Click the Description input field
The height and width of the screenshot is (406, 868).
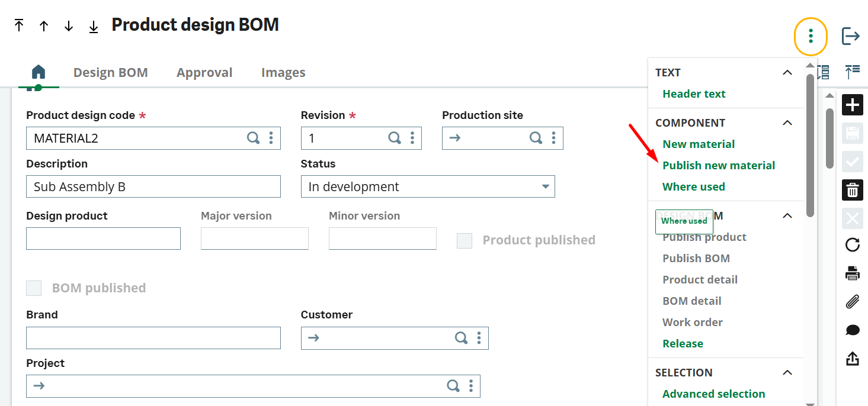tap(153, 186)
